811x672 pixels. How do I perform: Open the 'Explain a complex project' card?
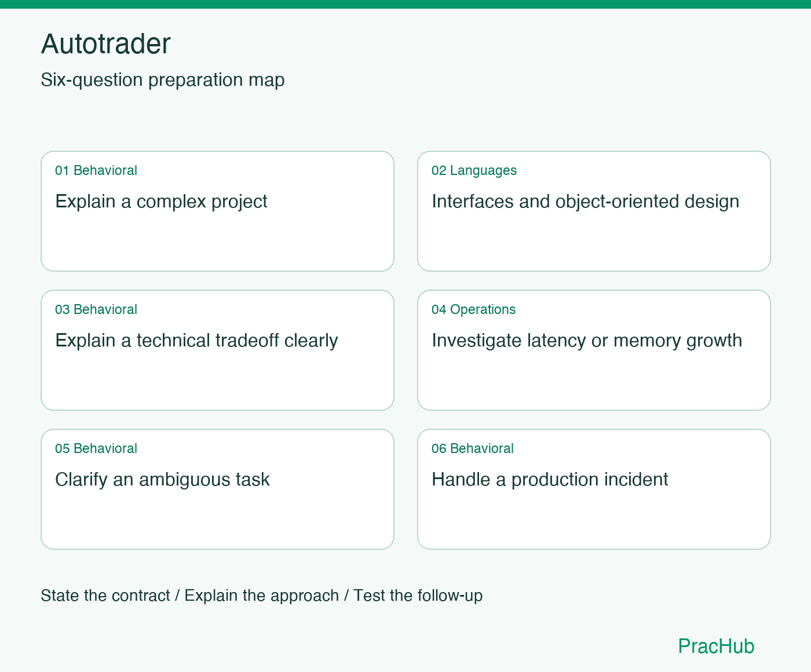(x=217, y=211)
